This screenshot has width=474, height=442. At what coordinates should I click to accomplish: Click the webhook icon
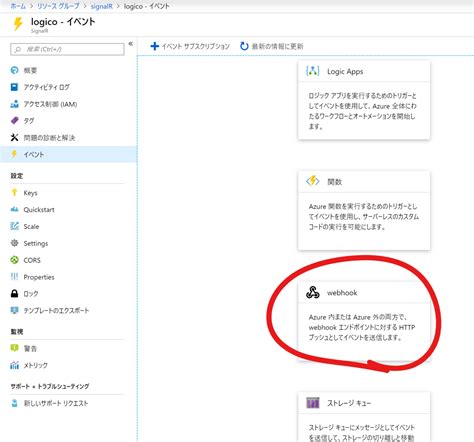[313, 293]
